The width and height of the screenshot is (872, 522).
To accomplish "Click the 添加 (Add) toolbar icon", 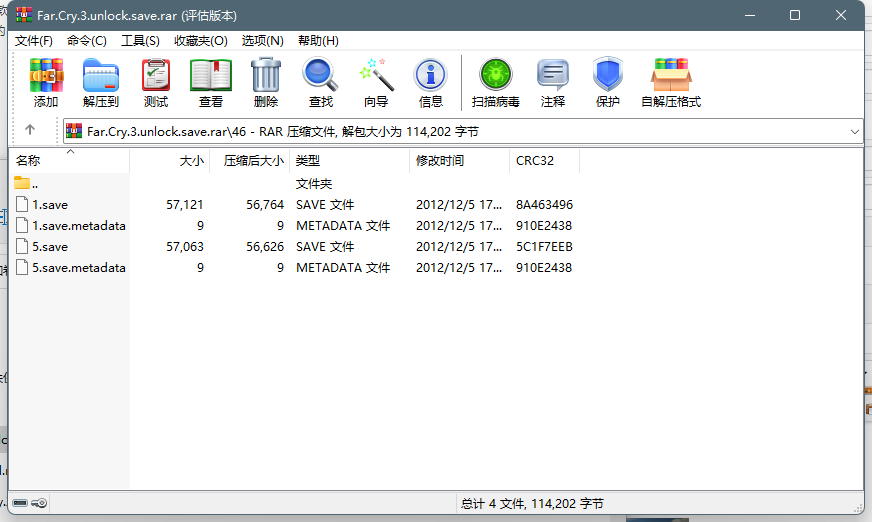I will click(46, 75).
